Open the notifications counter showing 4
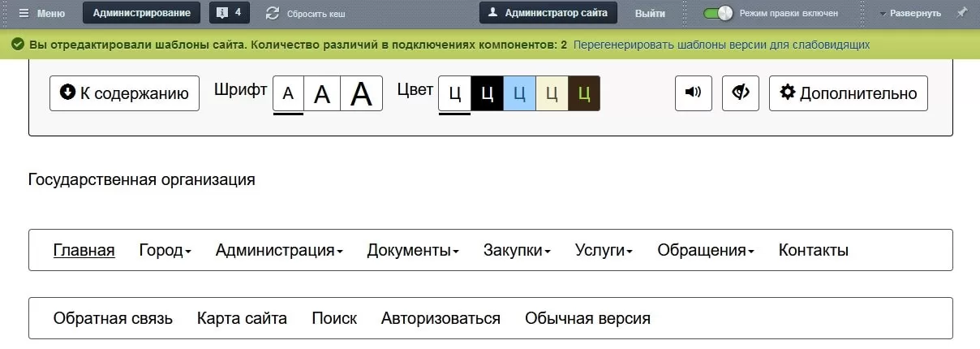The image size is (980, 349). [230, 13]
